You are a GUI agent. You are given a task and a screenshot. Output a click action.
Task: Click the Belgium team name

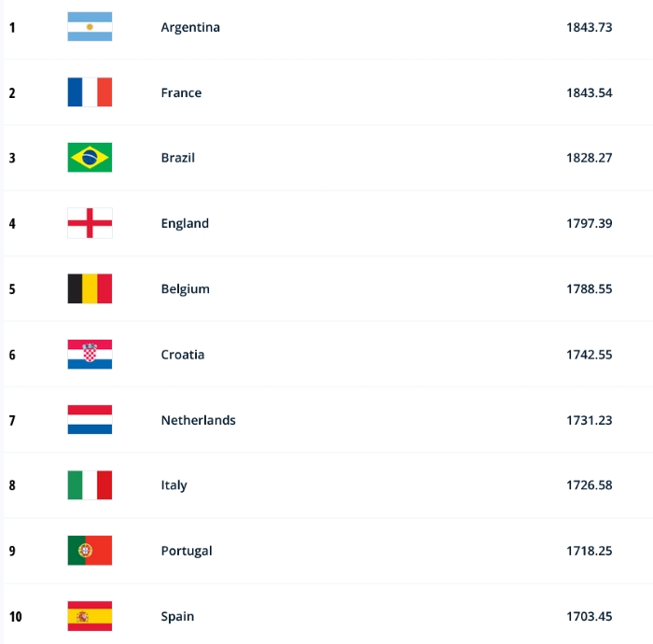[185, 288]
